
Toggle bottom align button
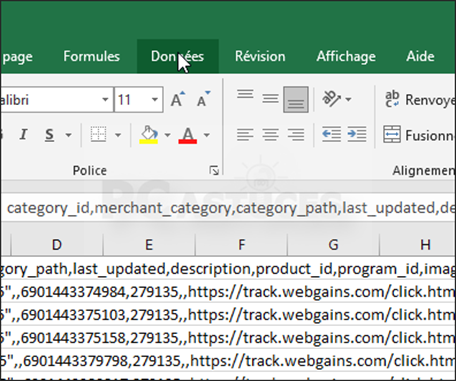point(296,99)
